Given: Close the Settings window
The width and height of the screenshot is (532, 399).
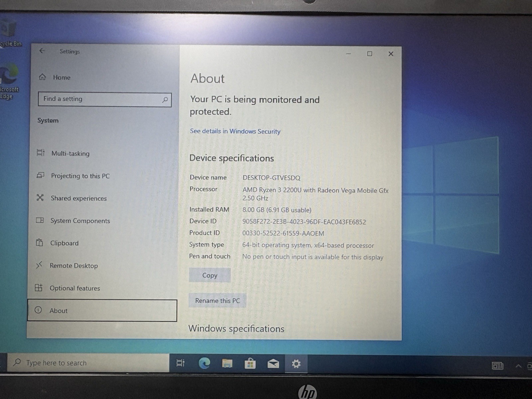Looking at the screenshot, I should (391, 54).
